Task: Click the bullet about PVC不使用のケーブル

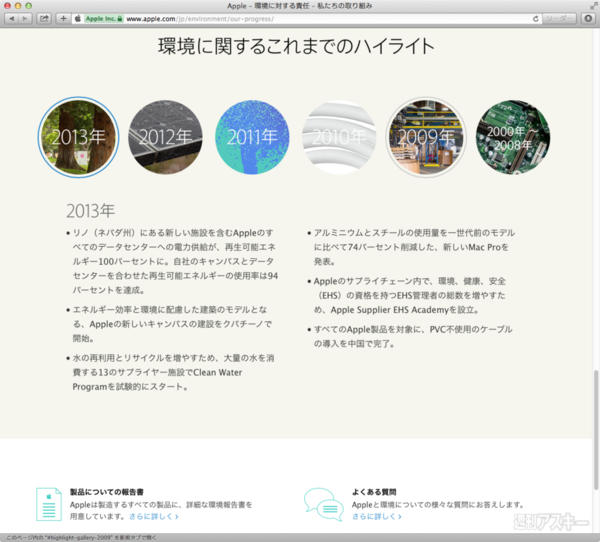Action: [x=410, y=336]
